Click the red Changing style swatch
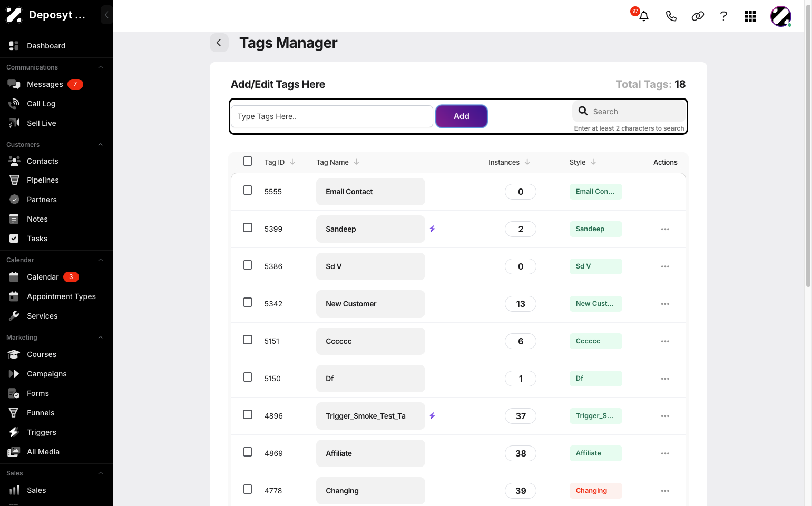The image size is (812, 506). 595,491
